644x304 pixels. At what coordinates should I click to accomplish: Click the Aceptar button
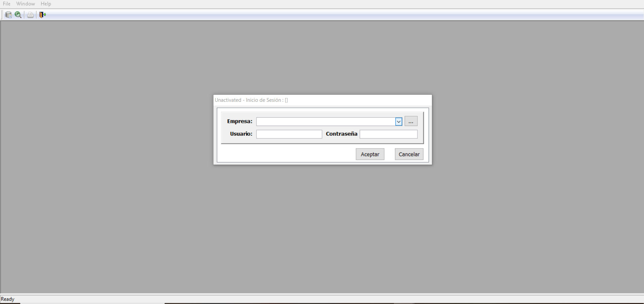coord(370,154)
